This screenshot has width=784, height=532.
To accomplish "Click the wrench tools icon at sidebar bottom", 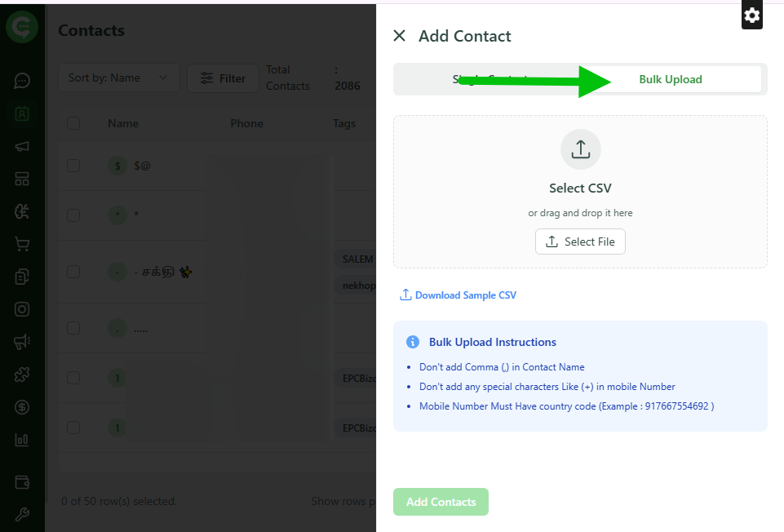I will click(22, 514).
